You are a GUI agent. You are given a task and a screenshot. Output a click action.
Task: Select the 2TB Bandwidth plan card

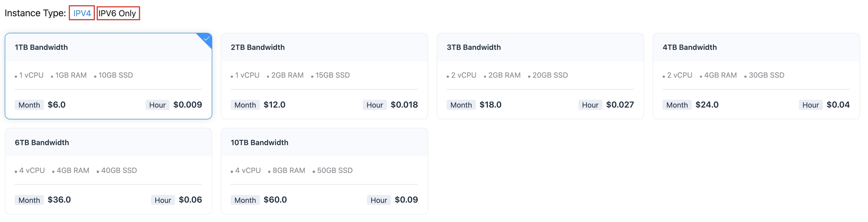[x=323, y=76]
